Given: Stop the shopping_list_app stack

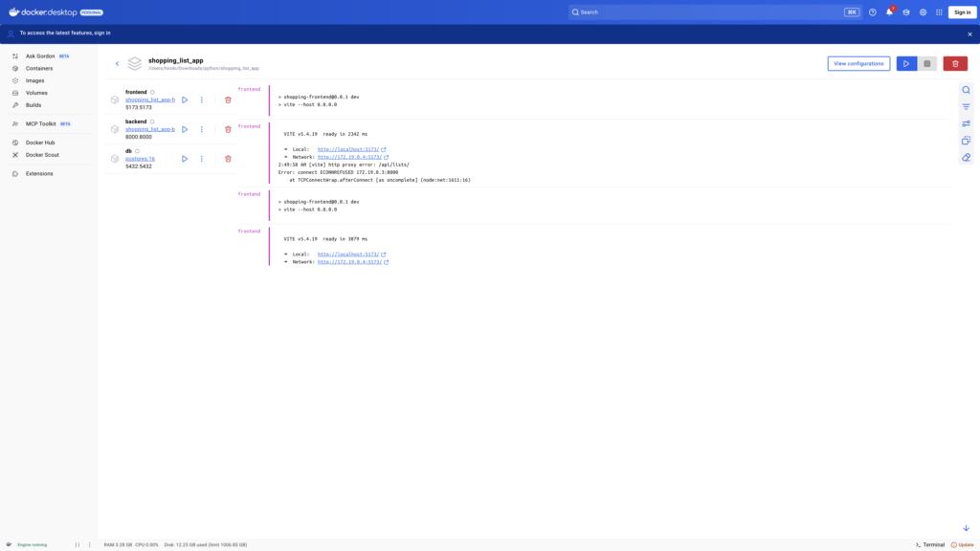Looking at the screenshot, I should pyautogui.click(x=926, y=64).
